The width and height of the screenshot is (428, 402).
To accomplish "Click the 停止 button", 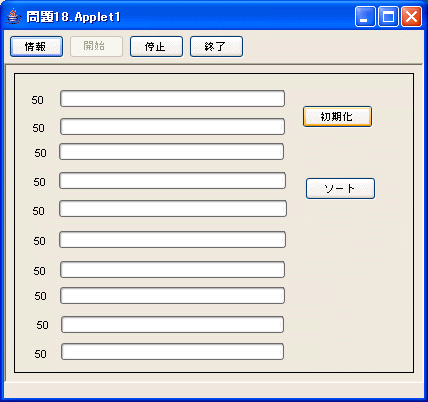I will (156, 47).
